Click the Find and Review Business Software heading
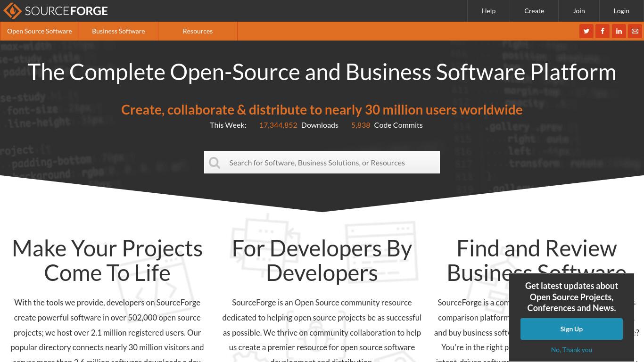644x362 pixels. (537, 261)
